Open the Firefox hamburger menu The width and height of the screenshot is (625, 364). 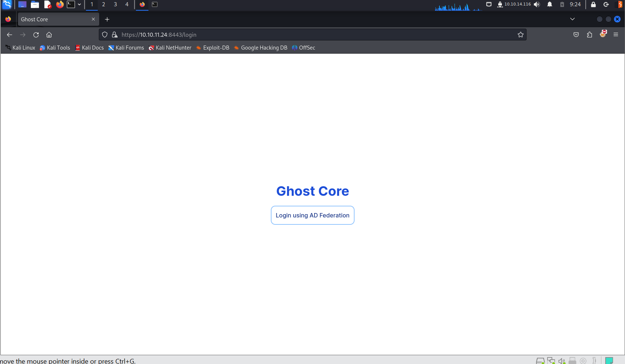click(616, 35)
